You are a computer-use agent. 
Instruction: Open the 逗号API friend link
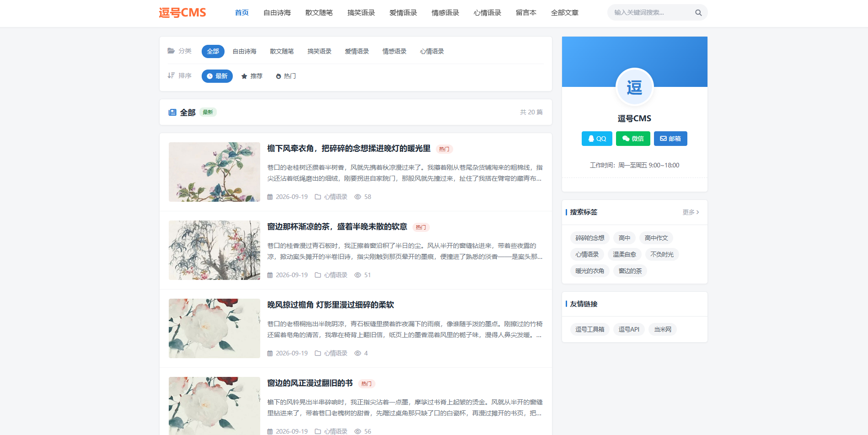[629, 329]
